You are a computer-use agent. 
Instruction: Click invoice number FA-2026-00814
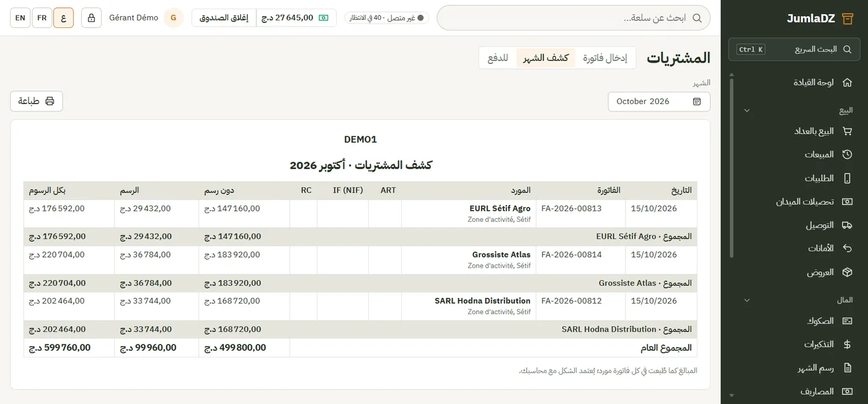[x=572, y=255]
